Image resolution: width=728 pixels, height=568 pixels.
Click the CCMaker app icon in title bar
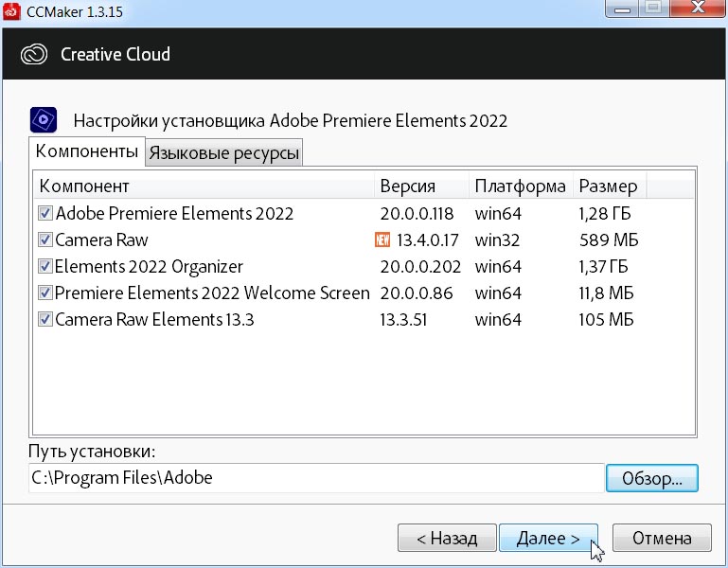tap(11, 10)
